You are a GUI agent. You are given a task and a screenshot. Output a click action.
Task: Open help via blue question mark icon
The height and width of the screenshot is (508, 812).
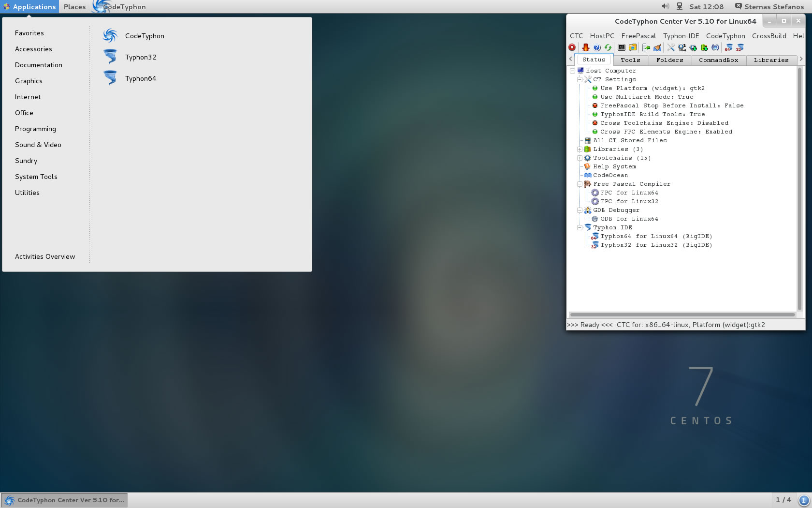tap(597, 47)
